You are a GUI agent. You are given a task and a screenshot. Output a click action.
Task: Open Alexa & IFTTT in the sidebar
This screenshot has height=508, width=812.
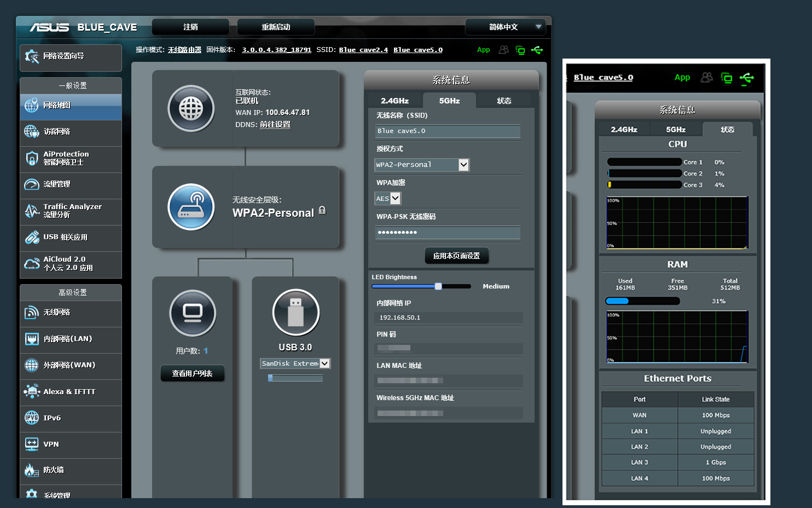(71, 392)
